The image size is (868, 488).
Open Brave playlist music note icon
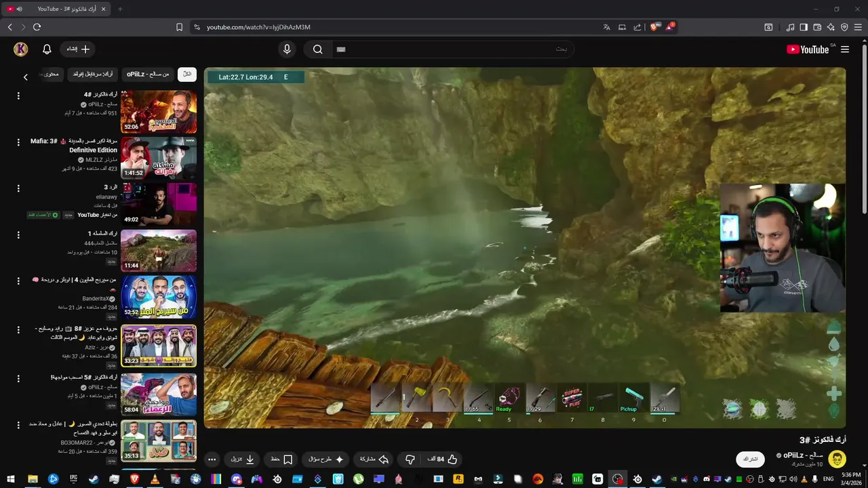tap(790, 27)
